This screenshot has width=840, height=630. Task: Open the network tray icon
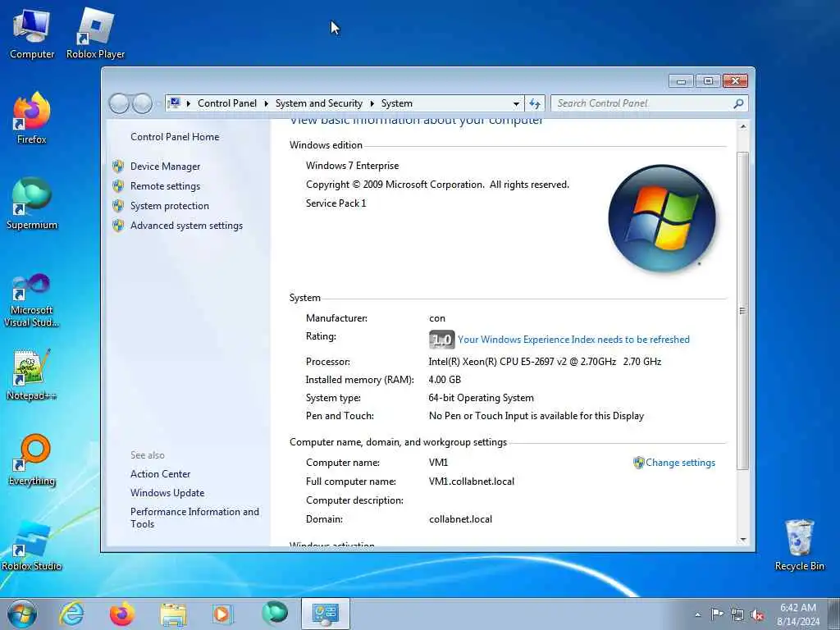pos(737,614)
